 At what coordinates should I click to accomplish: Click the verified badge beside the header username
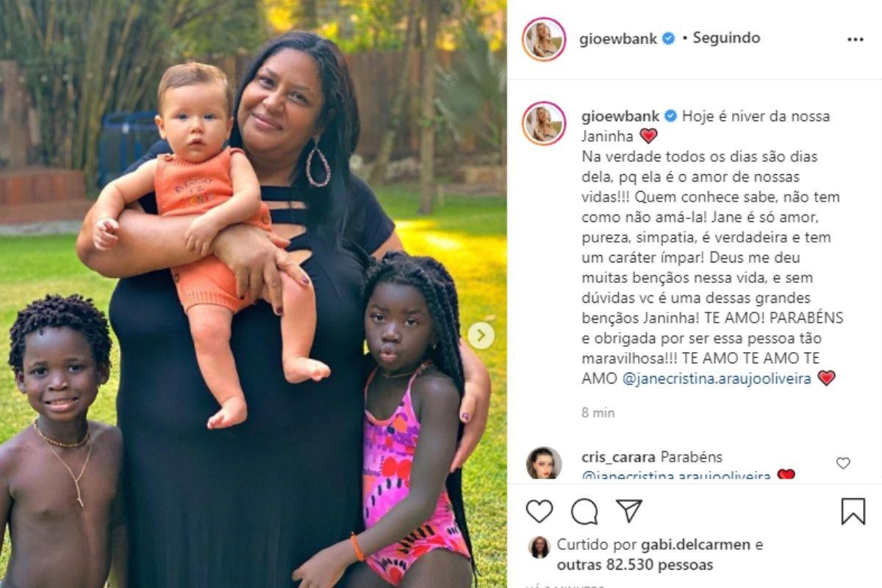[x=669, y=39]
